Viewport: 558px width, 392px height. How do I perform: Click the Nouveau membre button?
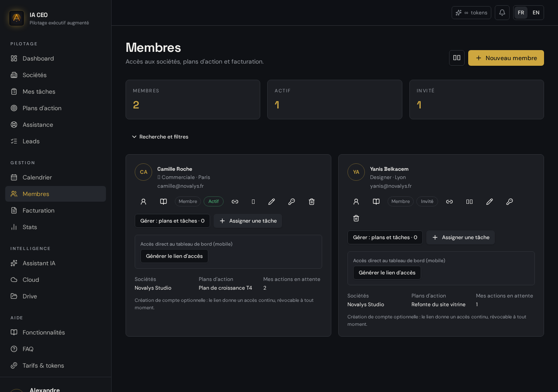pyautogui.click(x=506, y=58)
